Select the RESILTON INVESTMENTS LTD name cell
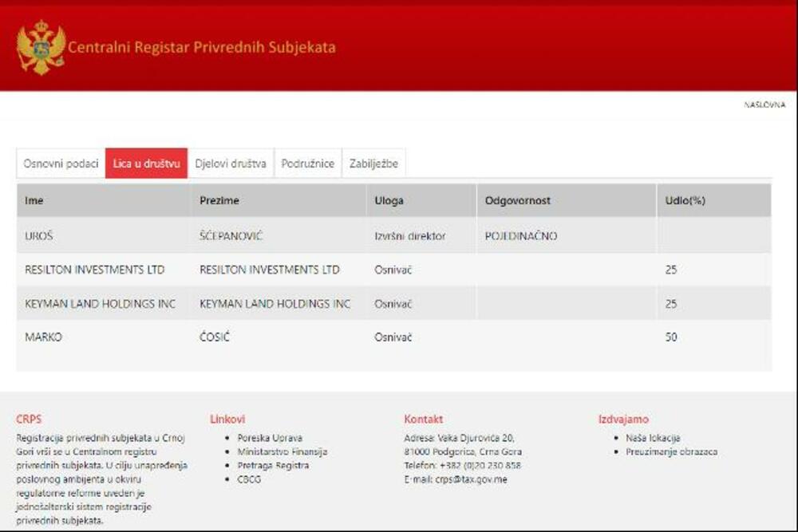This screenshot has height=532, width=798. [94, 270]
